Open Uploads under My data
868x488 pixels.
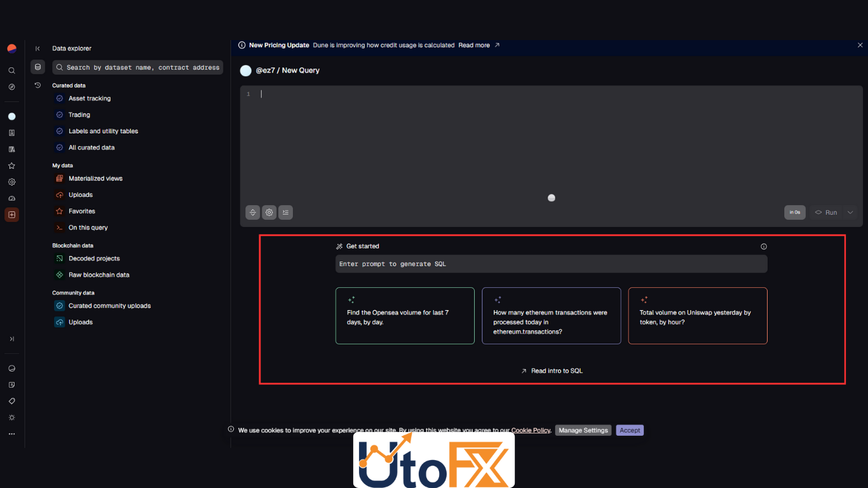tap(81, 195)
